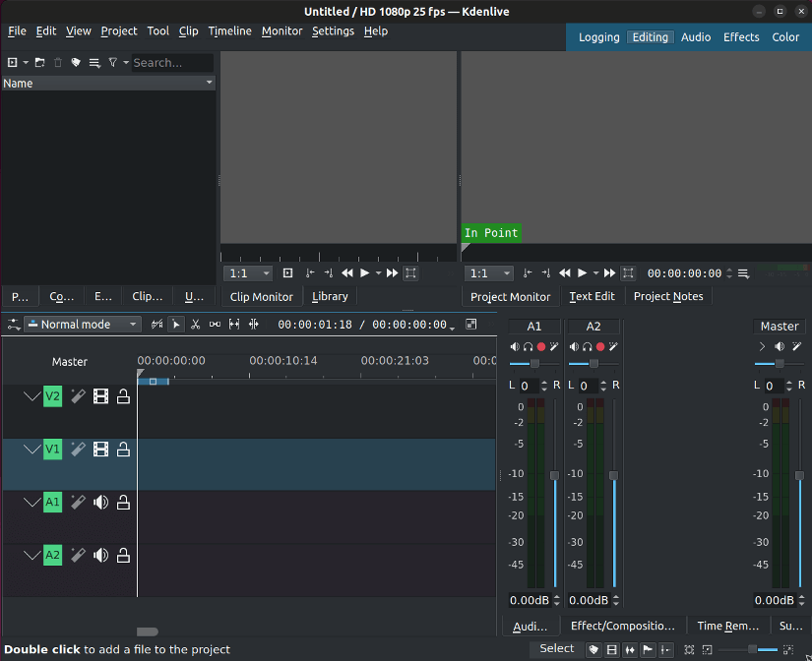Image resolution: width=812 pixels, height=661 pixels.
Task: Lock the A2 track
Action: (x=123, y=556)
